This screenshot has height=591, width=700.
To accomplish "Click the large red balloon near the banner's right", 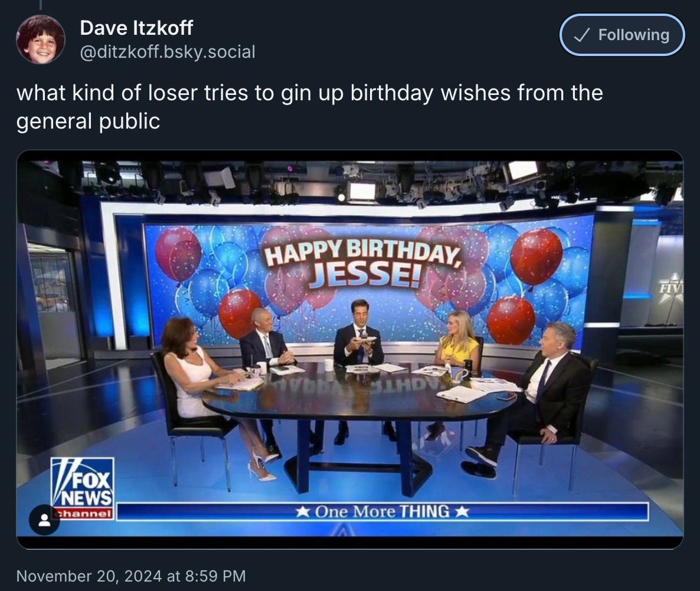I will pos(536,257).
